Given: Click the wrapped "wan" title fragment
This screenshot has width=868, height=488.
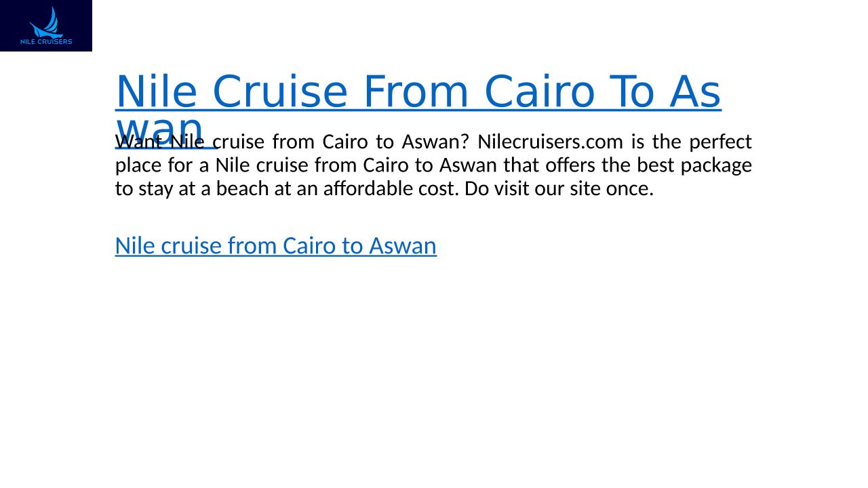Looking at the screenshot, I should (x=160, y=127).
